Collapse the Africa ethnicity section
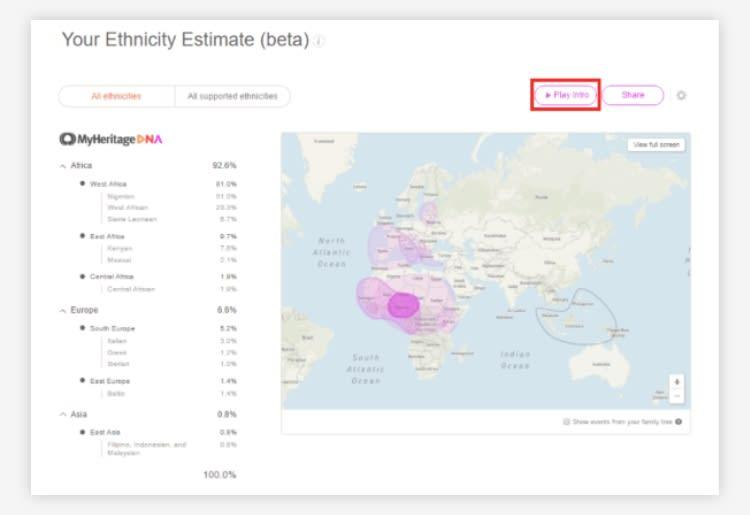Viewport: 750px width, 515px height. [x=64, y=165]
